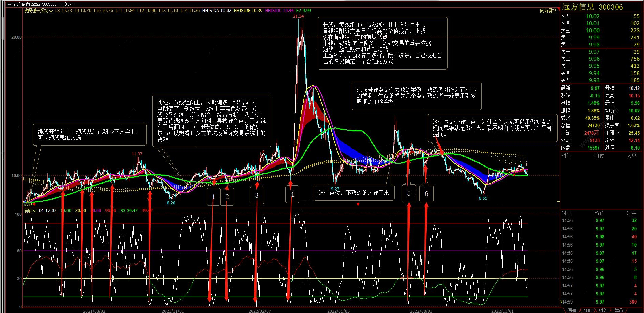Click the 远方信息 300306 stock title
Viewport: 644px width, 313px height.
click(x=592, y=7)
